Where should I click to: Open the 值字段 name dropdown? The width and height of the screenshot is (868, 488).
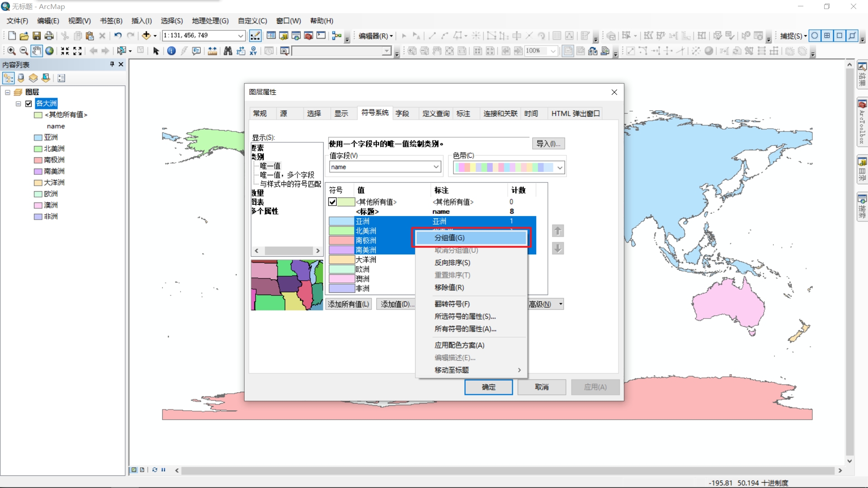(x=436, y=167)
